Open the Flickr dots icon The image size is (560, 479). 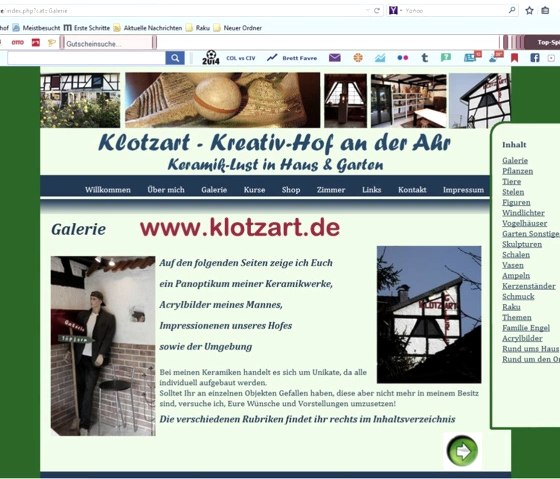pyautogui.click(x=403, y=58)
